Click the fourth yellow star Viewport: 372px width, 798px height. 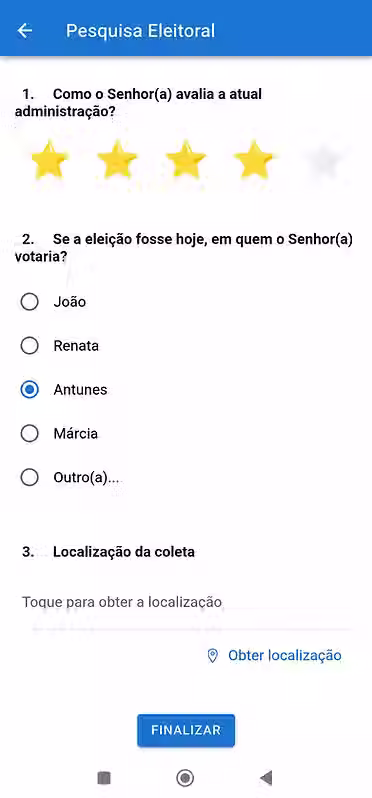[x=253, y=160]
